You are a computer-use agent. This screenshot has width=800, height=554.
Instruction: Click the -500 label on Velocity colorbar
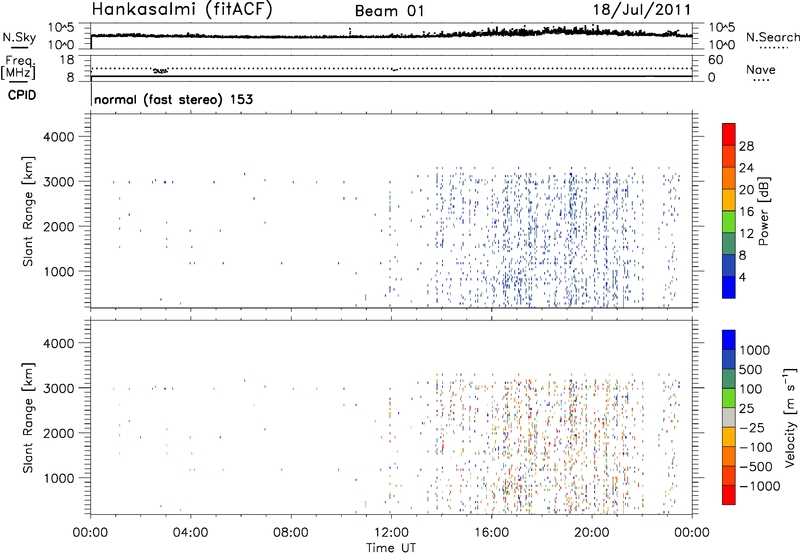(x=756, y=467)
